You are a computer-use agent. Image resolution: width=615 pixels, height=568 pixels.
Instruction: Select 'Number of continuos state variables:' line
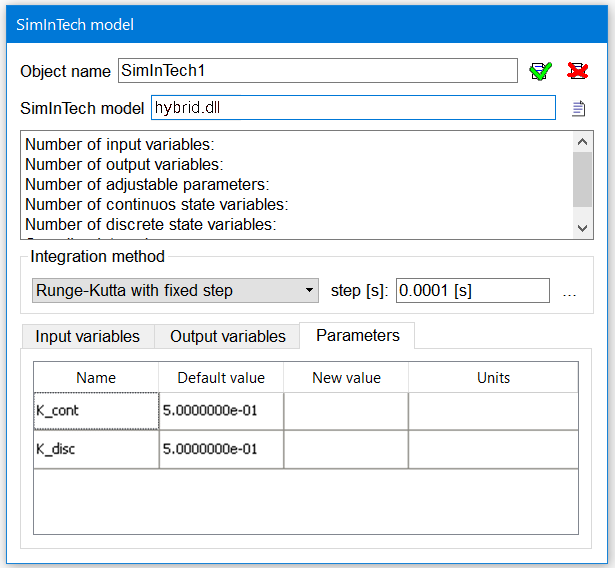(156, 204)
